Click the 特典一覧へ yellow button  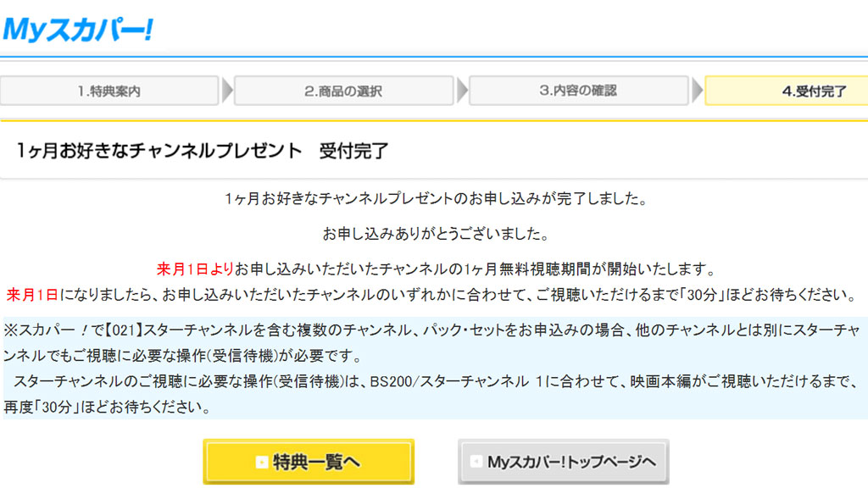click(309, 462)
